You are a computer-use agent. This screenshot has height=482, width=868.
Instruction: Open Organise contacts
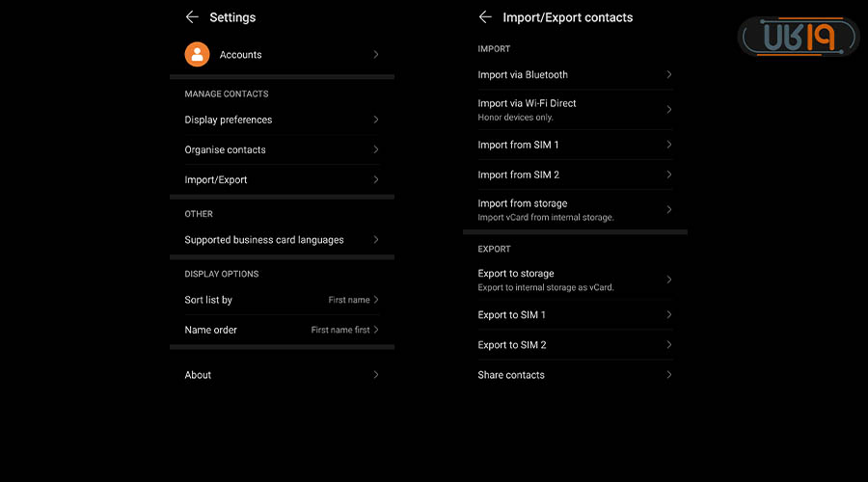[226, 150]
